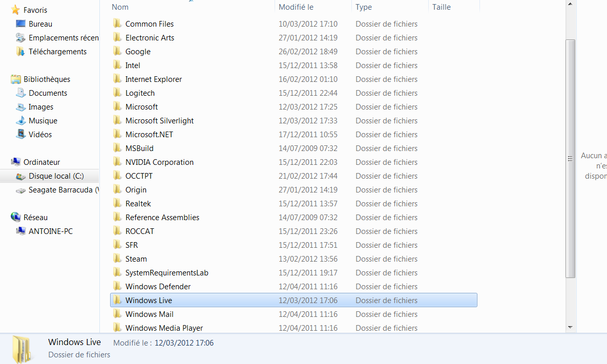
Task: Select the Musique library icon
Action: (x=20, y=121)
